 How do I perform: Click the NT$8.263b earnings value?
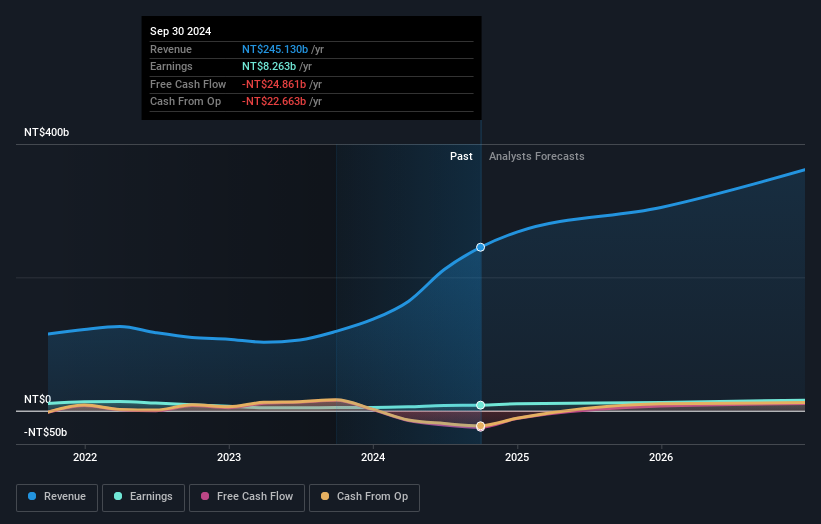coord(269,66)
